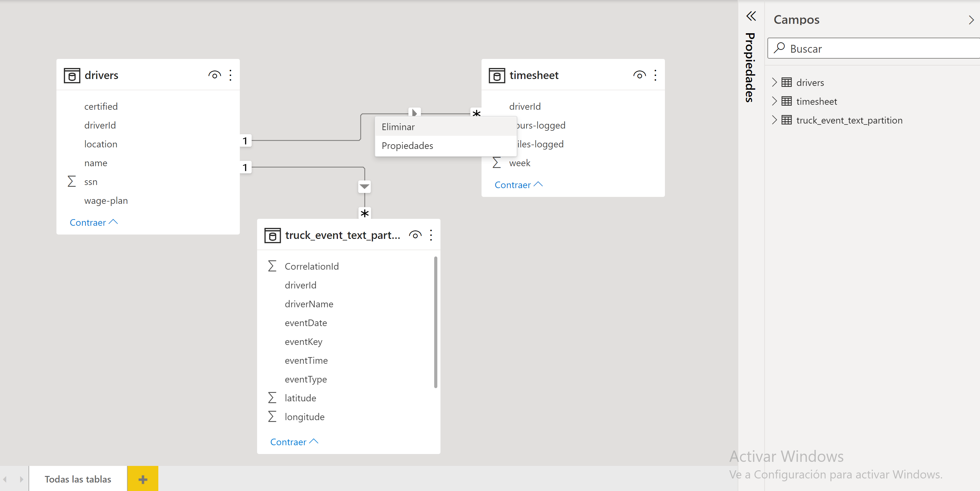Select driverId field in drivers table
This screenshot has height=491, width=980.
coord(100,125)
